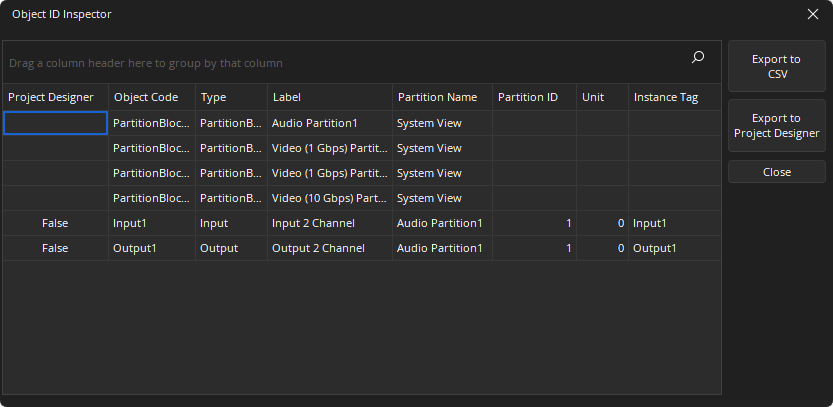Viewport: 833px width, 407px height.
Task: Click the Input 2 Channel label cell
Action: pyautogui.click(x=313, y=223)
